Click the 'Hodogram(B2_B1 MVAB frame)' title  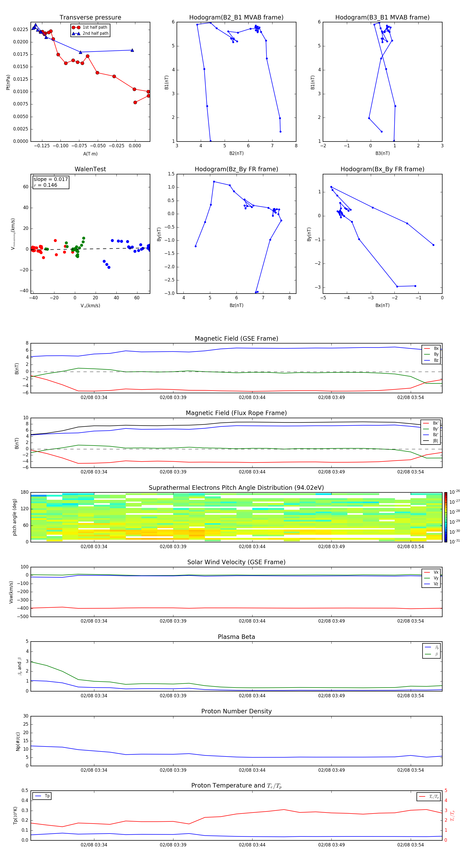pos(236,18)
